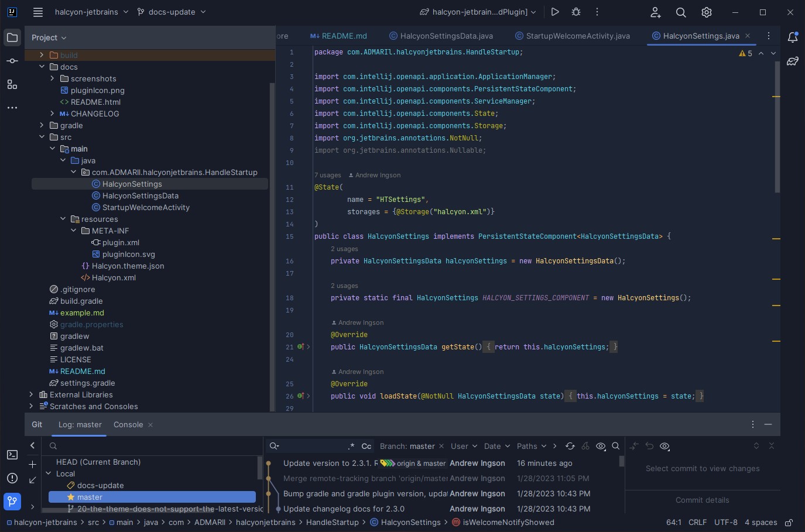Clear the Branch: master filter
805x532 pixels.
(441, 446)
